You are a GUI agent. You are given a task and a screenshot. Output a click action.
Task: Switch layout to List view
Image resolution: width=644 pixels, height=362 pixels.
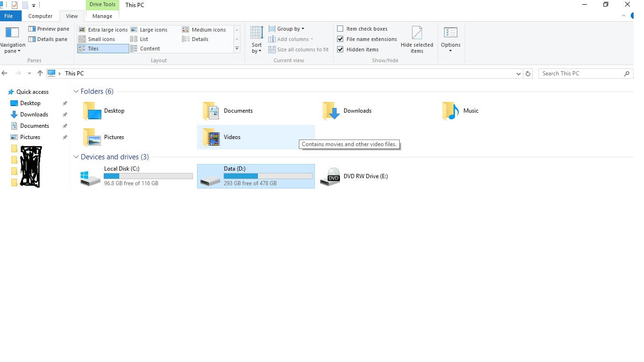(x=140, y=39)
